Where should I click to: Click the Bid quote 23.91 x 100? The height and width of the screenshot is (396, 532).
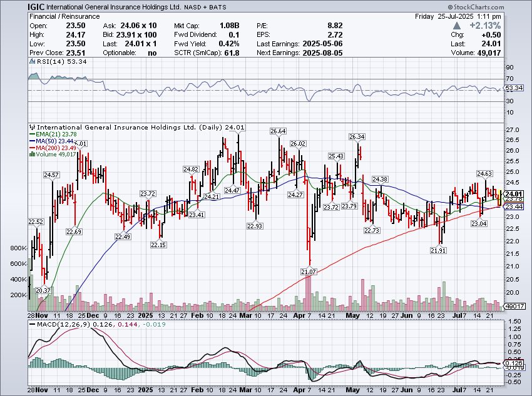136,34
